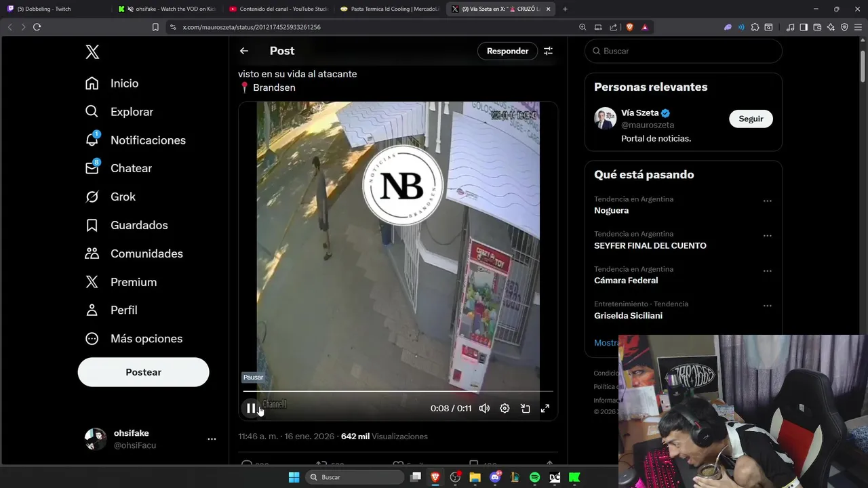This screenshot has width=868, height=488.
Task: Open the browser hamburger menu
Action: click(858, 27)
